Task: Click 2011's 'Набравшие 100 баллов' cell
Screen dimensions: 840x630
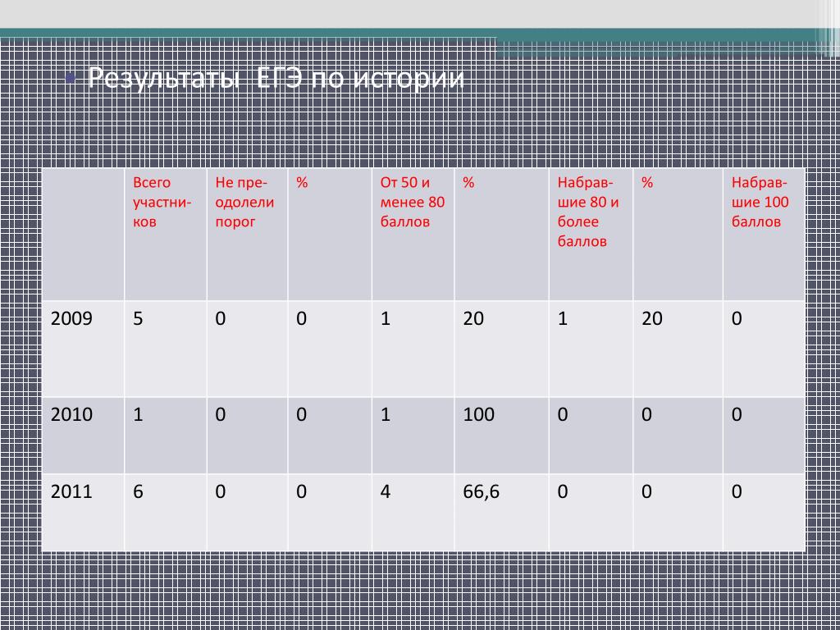Action: pyautogui.click(x=764, y=512)
